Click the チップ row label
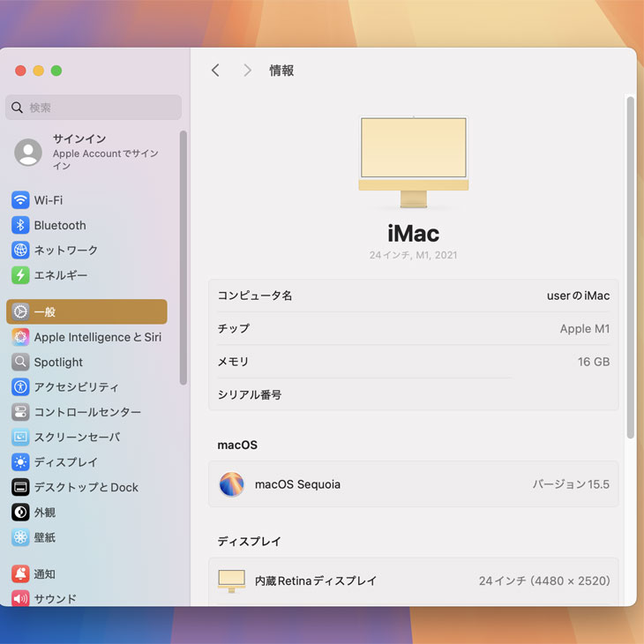The image size is (644, 644). pyautogui.click(x=233, y=328)
